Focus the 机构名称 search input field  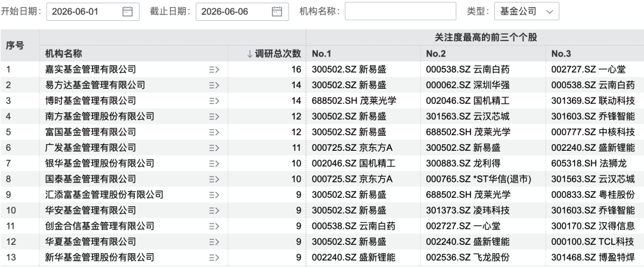tap(401, 11)
